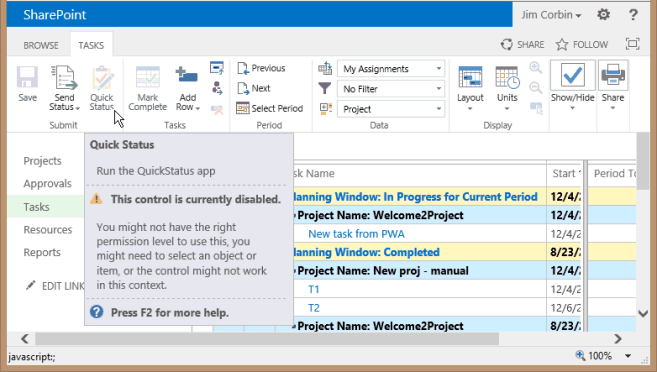This screenshot has width=657, height=372.
Task: Open the zoom level dropdown arrow
Action: [628, 356]
